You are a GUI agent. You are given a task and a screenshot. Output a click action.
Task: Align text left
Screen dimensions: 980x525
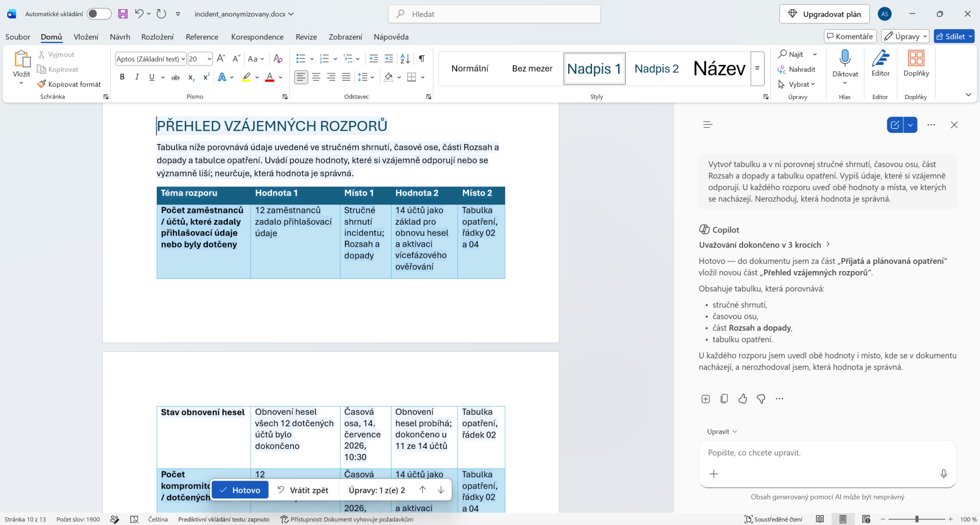pyautogui.click(x=301, y=77)
